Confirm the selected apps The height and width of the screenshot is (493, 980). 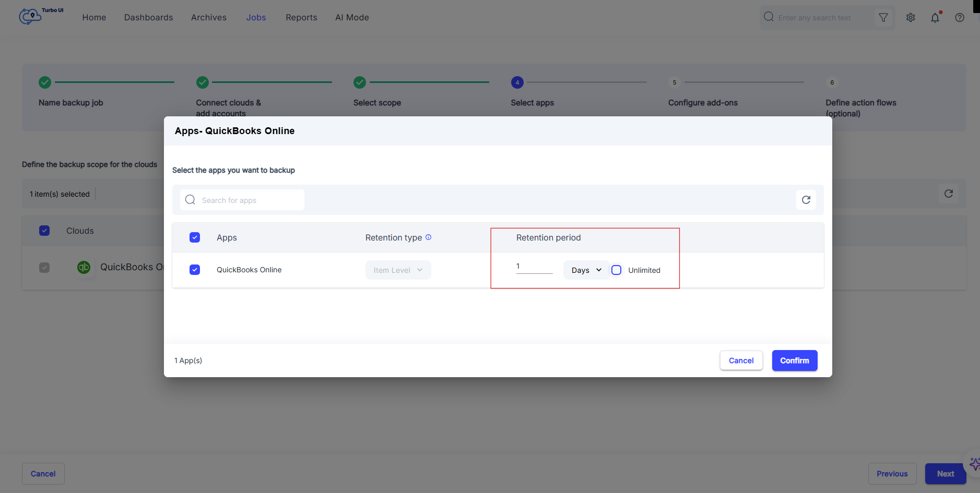pos(795,360)
